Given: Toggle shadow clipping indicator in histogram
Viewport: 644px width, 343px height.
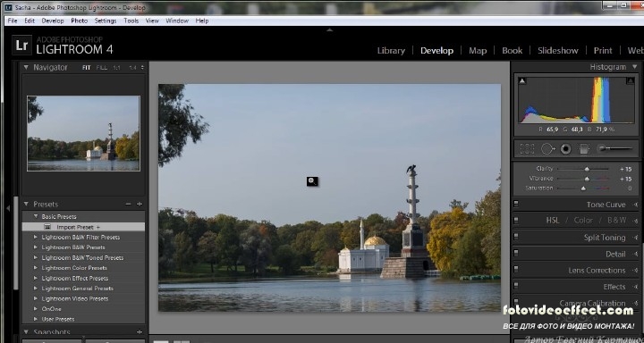Looking at the screenshot, I should pos(522,80).
